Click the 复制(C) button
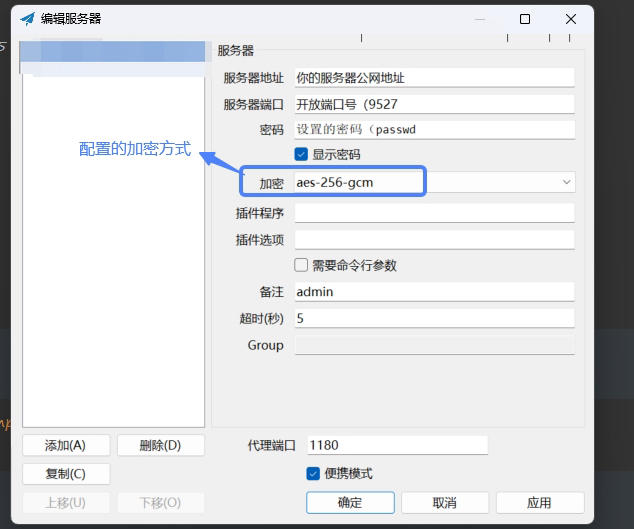The width and height of the screenshot is (634, 529). pyautogui.click(x=66, y=474)
